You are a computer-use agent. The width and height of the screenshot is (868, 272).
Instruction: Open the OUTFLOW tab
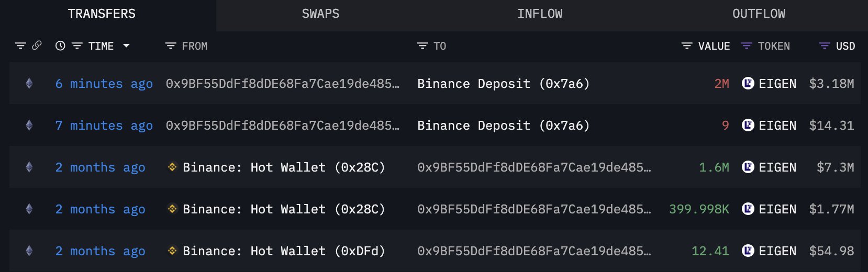point(759,14)
